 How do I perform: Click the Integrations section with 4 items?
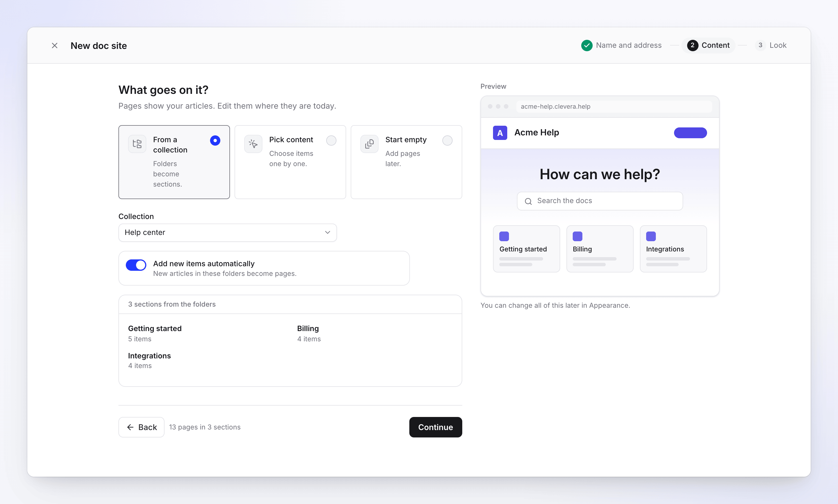point(149,361)
